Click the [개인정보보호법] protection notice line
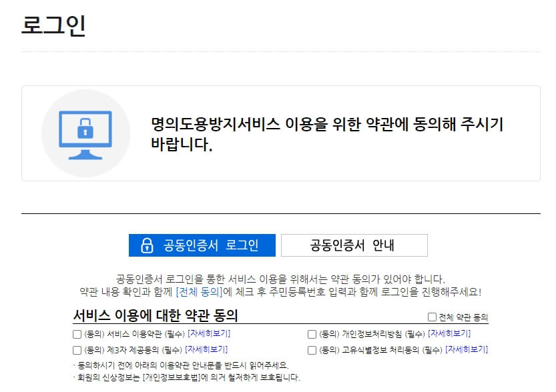The image size is (556, 392). (187, 377)
